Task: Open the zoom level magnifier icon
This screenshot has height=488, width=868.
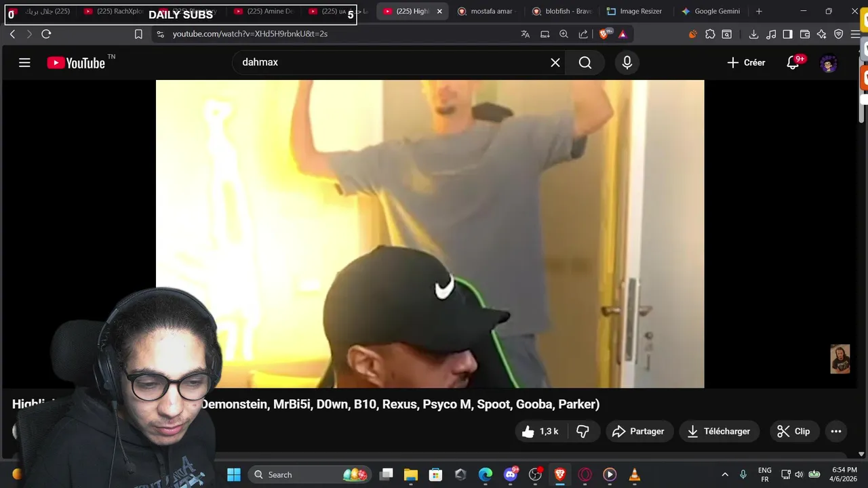Action: 564,34
